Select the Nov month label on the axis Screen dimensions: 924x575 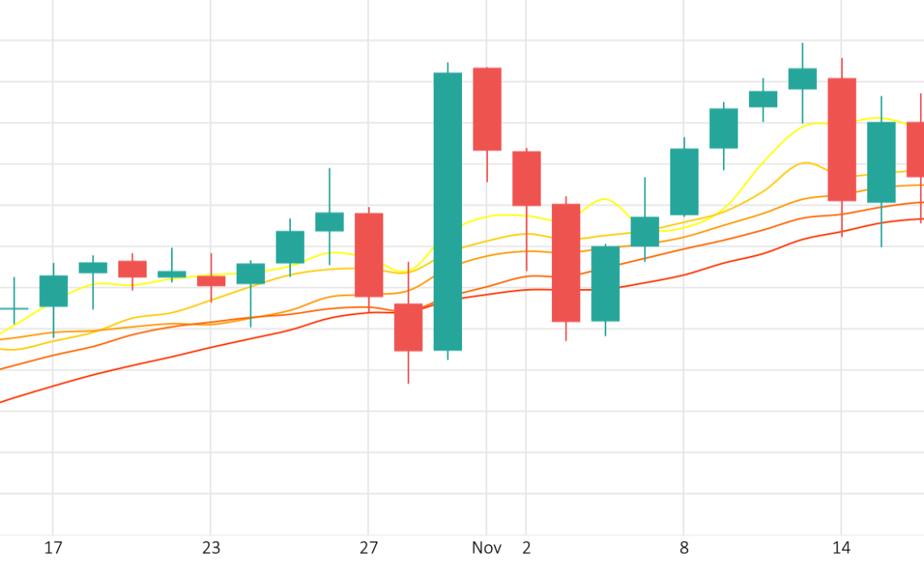(x=486, y=548)
